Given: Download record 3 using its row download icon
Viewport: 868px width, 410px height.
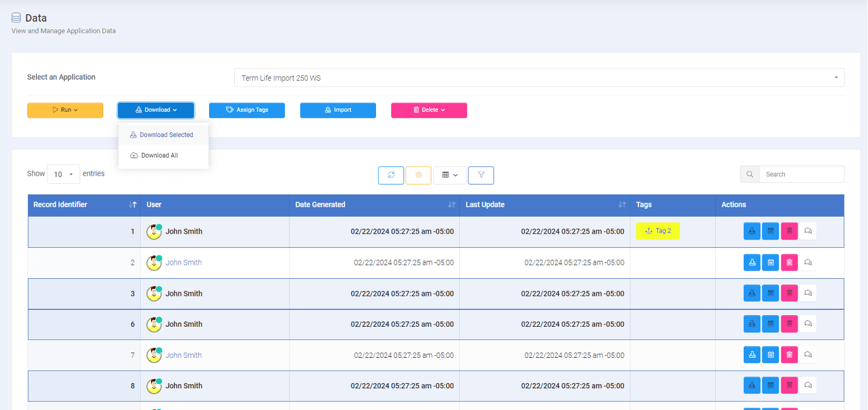Looking at the screenshot, I should (x=752, y=293).
